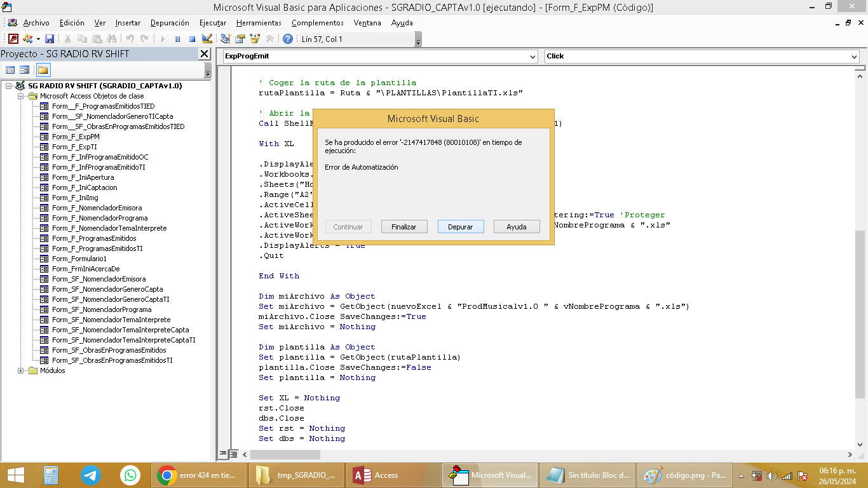Viewport: 868px width, 488px height.
Task: Click Full Module View button at code bottom
Action: (x=233, y=454)
